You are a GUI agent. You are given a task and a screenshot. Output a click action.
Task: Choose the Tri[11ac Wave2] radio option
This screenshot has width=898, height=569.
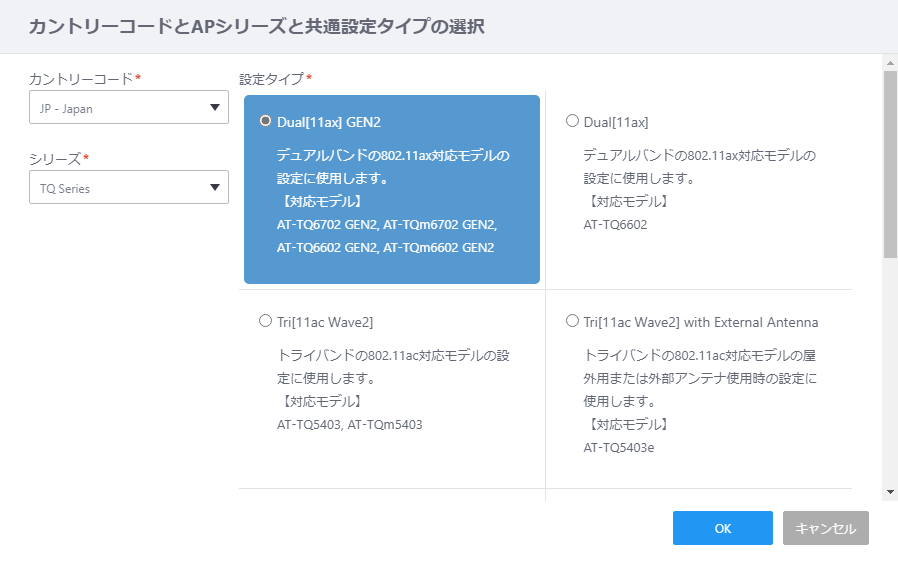[265, 321]
